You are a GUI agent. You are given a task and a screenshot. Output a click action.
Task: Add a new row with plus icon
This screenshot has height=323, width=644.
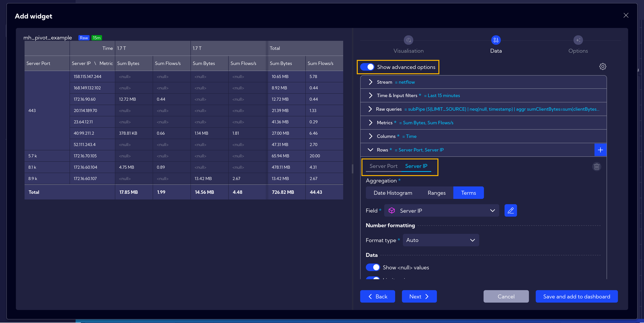[x=600, y=150]
